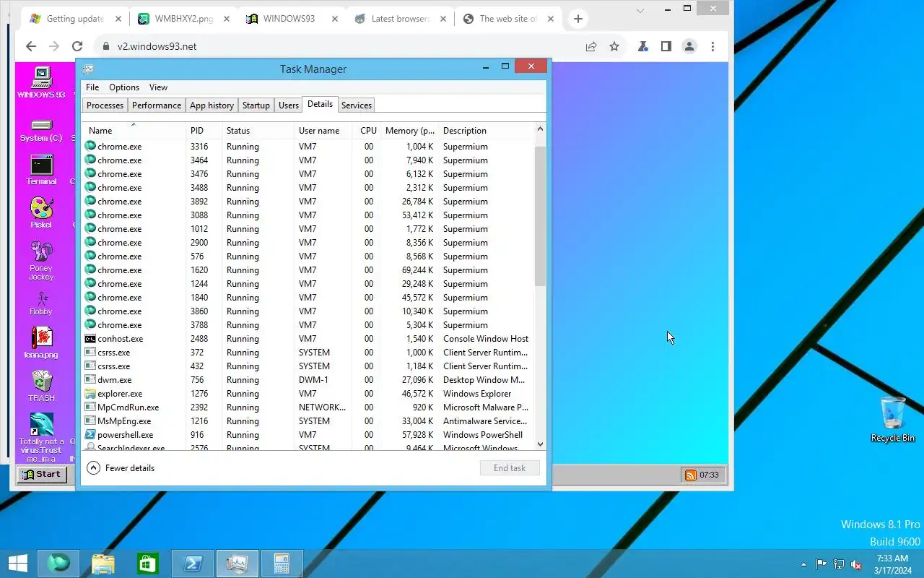Switch to Performance tab
The width and height of the screenshot is (924, 578).
click(157, 105)
